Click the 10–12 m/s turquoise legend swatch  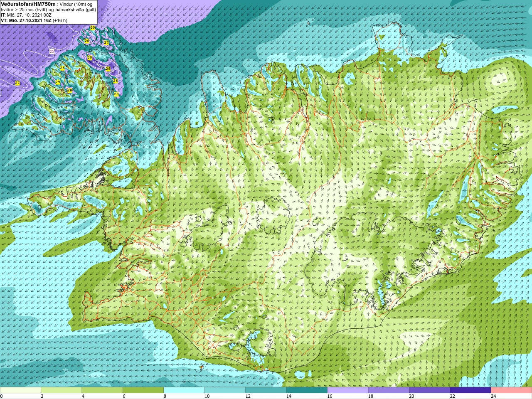(x=225, y=390)
